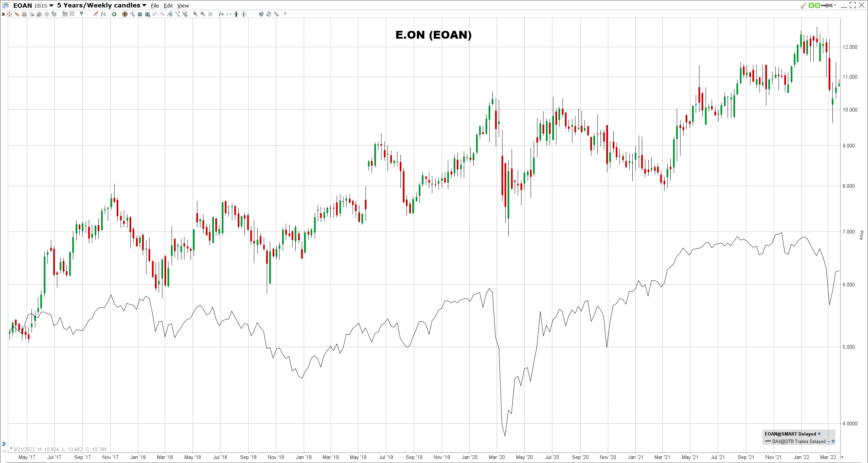Open the grid table view icon
The image size is (868, 463).
(24, 14)
